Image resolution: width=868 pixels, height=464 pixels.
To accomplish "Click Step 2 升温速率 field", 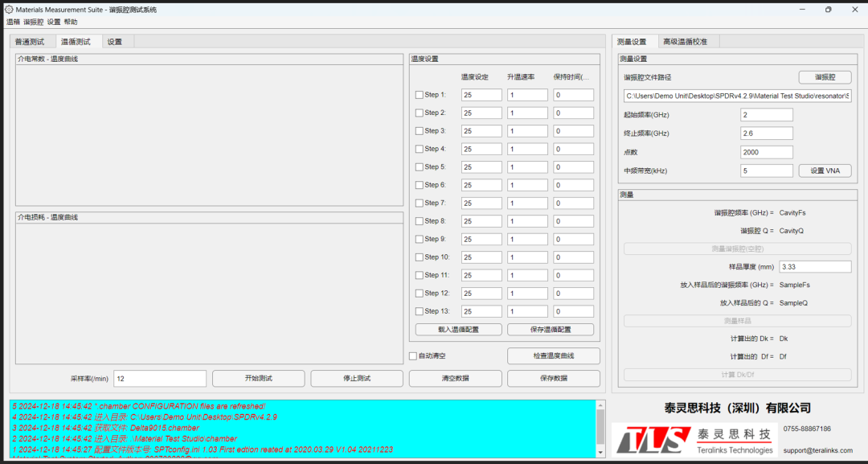I will 527,113.
